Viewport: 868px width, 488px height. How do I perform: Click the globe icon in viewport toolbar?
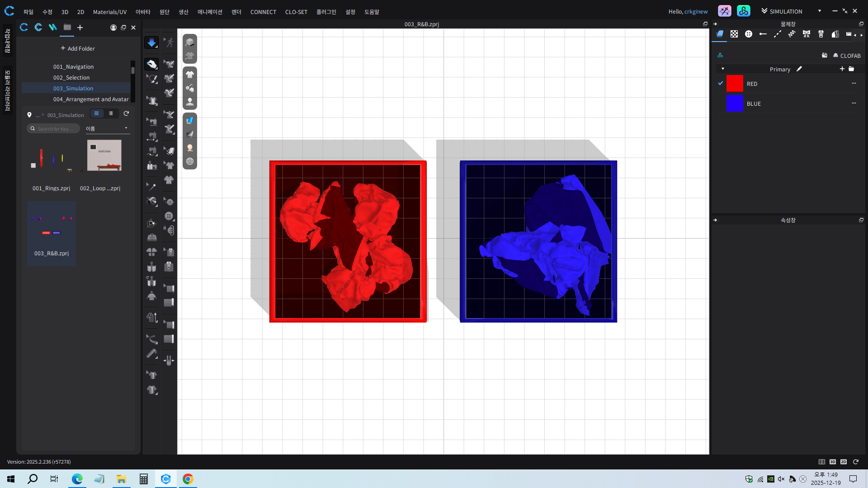click(190, 162)
